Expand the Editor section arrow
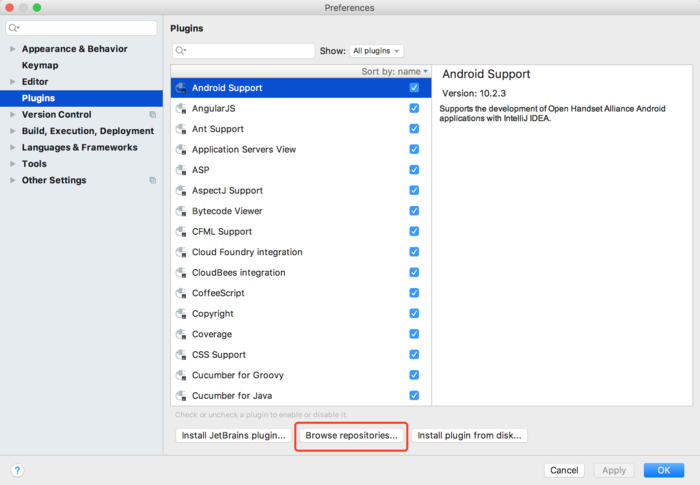This screenshot has height=485, width=700. pos(12,82)
